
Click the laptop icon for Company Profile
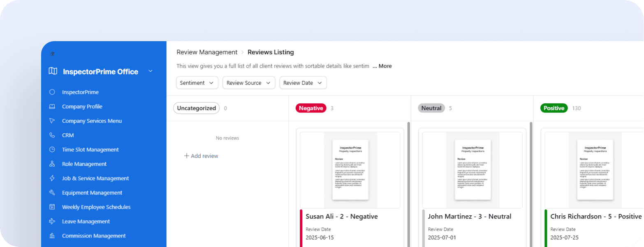52,107
